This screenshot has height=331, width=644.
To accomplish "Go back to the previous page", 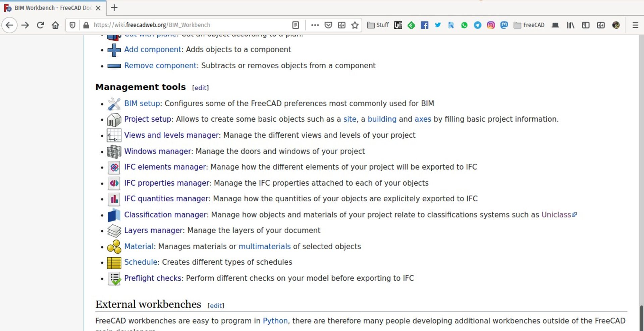I will [x=10, y=25].
